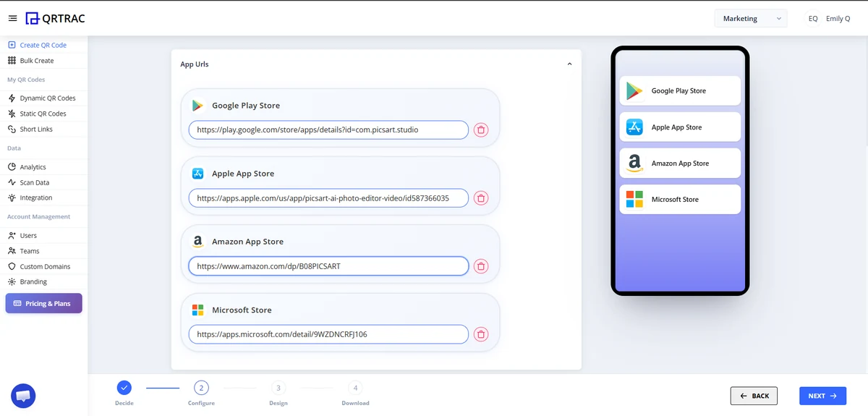
Task: Click the Google Play logo in form
Action: (197, 106)
